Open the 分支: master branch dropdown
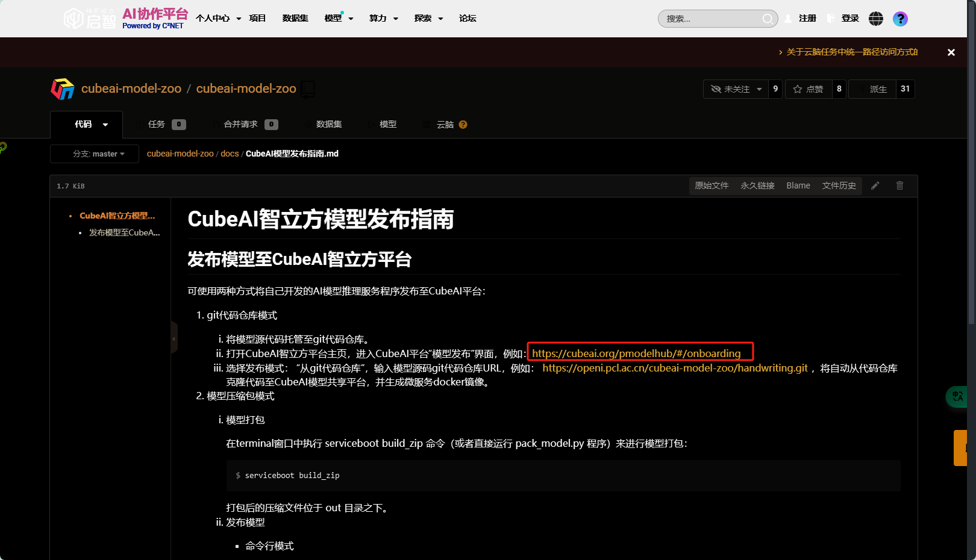This screenshot has height=560, width=976. tap(95, 154)
